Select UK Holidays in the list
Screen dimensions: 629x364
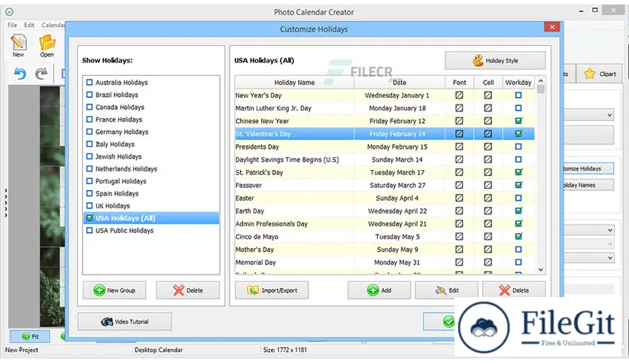(x=112, y=206)
